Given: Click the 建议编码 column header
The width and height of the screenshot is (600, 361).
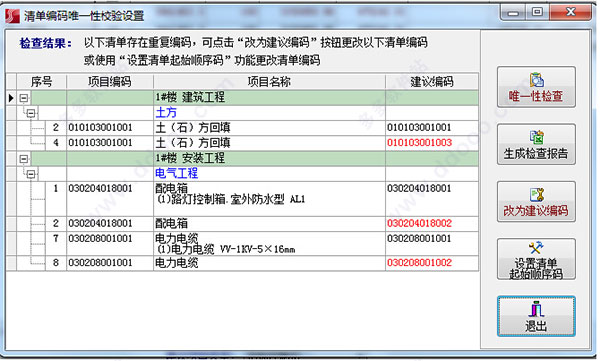Looking at the screenshot, I should (x=432, y=82).
